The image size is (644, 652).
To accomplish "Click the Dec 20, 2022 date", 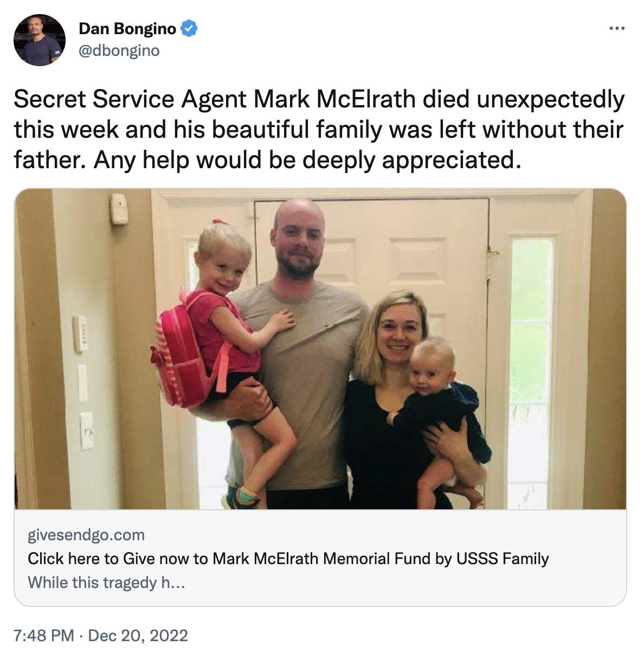I will pos(138,635).
